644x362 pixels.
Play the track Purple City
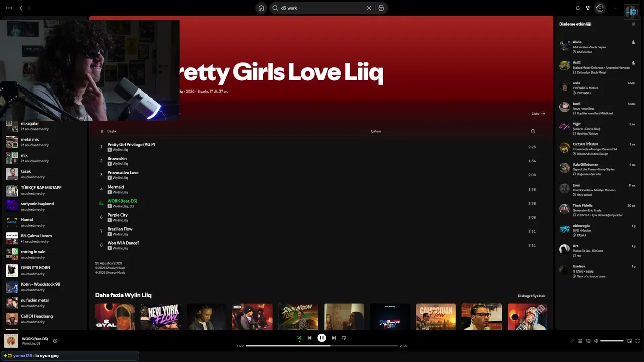[322, 217]
